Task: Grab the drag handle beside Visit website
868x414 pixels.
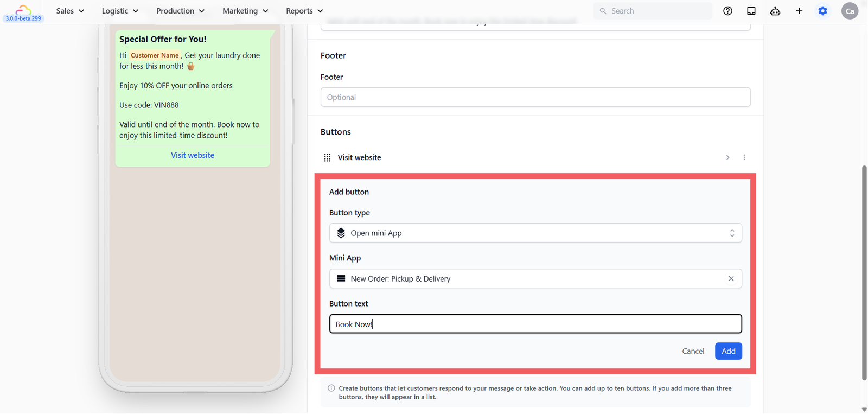Action: coord(327,157)
